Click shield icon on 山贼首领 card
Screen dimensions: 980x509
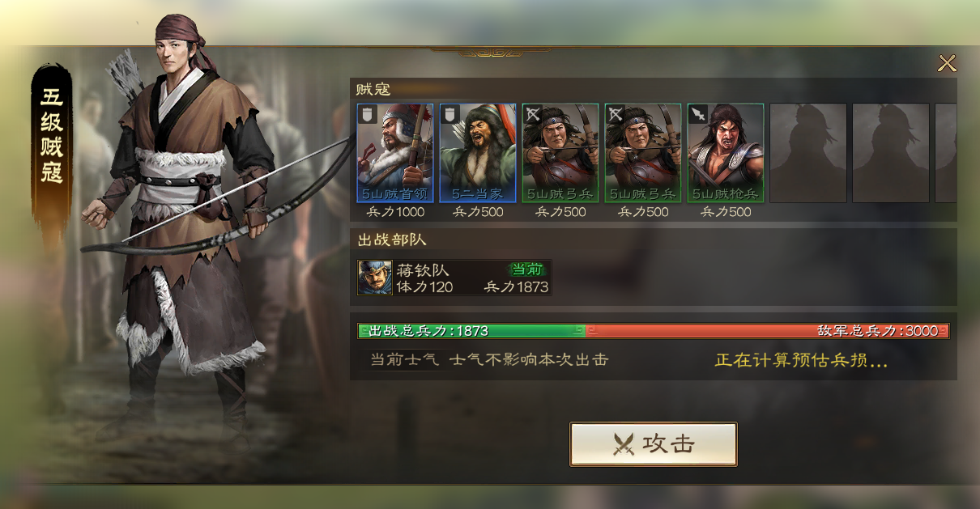pos(368,114)
